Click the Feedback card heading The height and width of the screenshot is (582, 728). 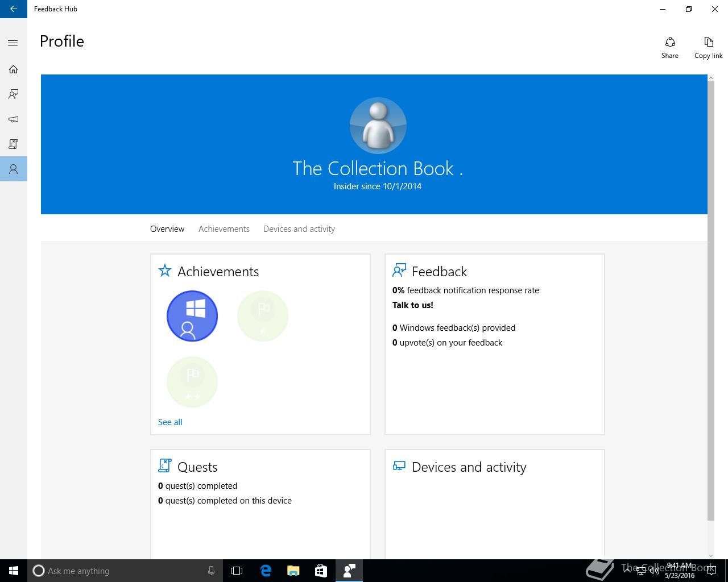440,272
